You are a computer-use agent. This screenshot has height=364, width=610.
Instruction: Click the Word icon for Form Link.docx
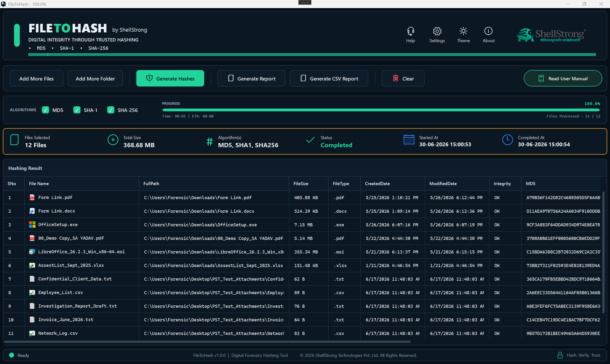32,211
